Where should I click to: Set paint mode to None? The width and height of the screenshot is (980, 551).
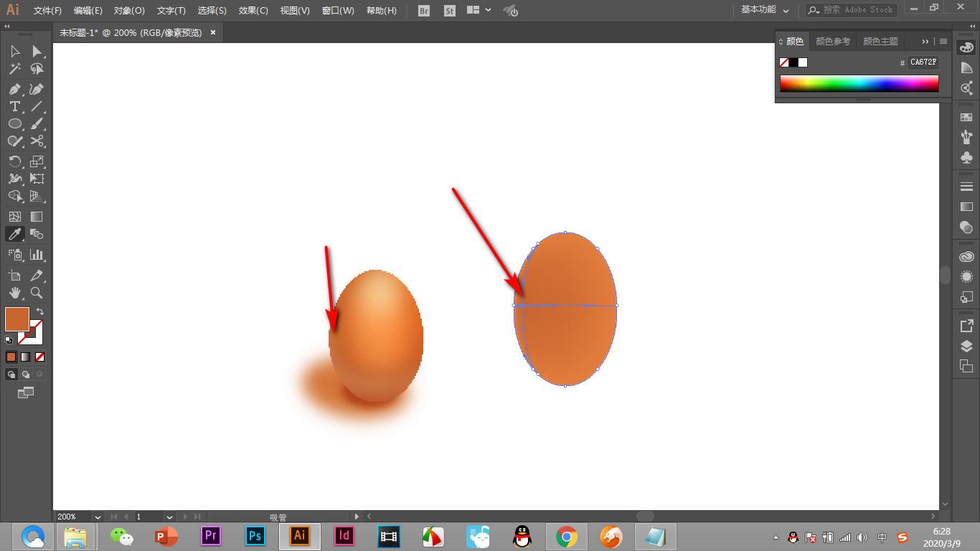(x=40, y=357)
